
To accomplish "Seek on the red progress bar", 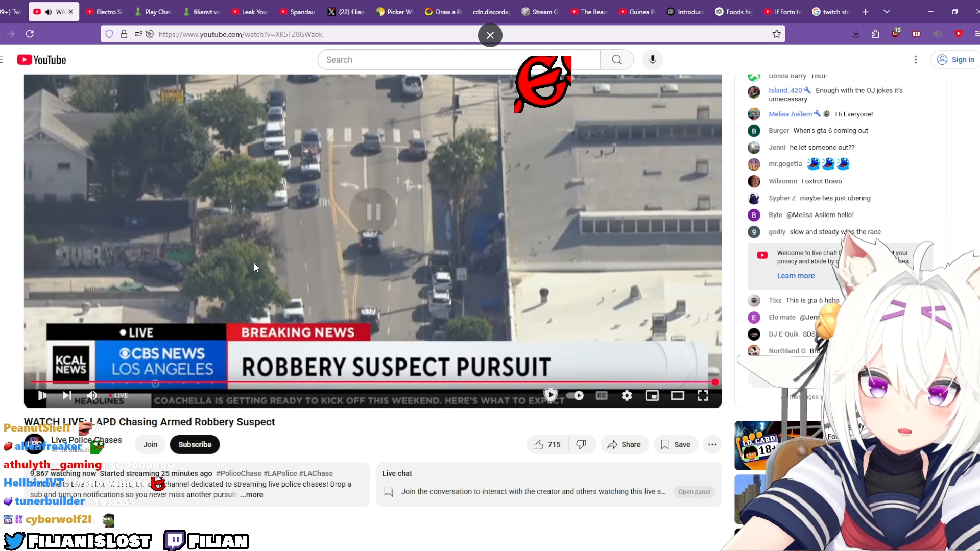I will tap(373, 382).
